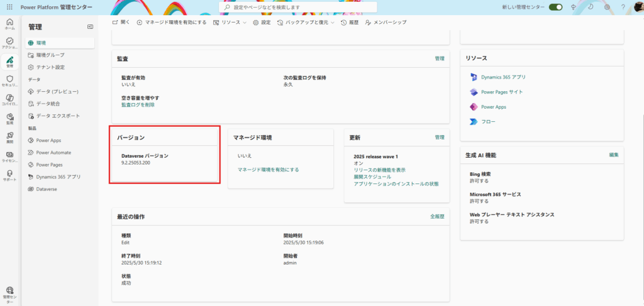
Task: Click the search box in header
Action: (298, 8)
